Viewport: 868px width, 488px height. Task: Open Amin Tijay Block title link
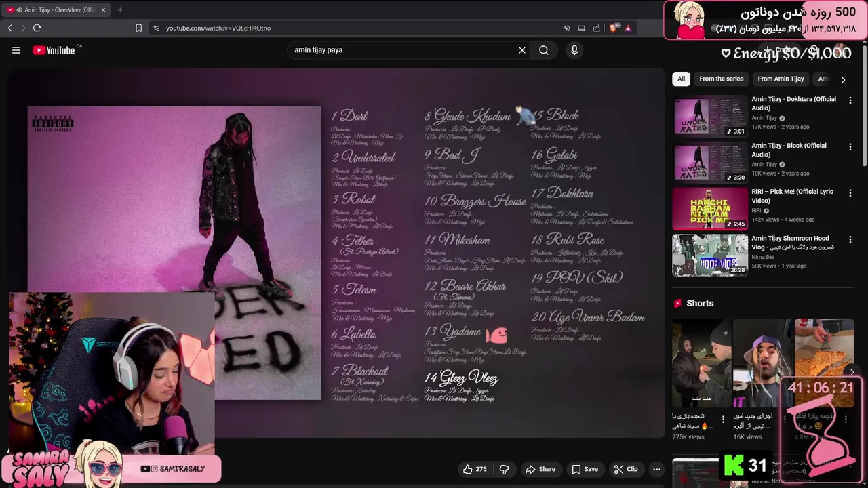pyautogui.click(x=789, y=150)
